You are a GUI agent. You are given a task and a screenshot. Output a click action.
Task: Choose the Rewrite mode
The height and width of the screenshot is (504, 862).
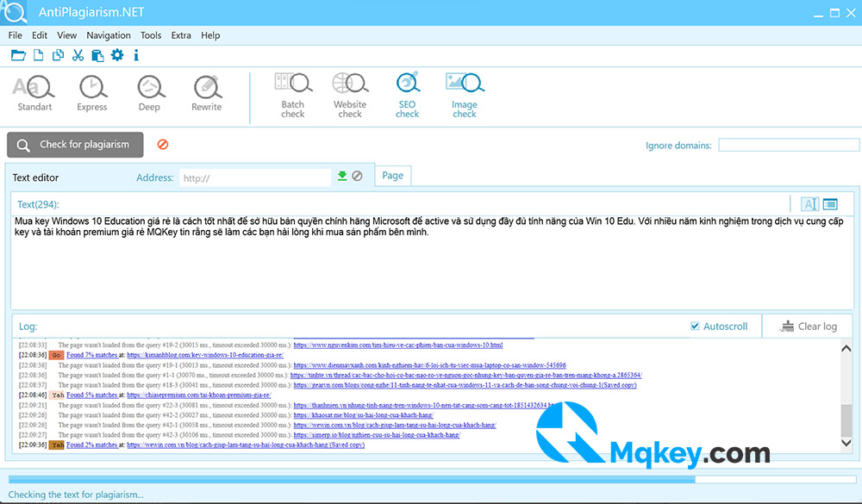(x=207, y=93)
